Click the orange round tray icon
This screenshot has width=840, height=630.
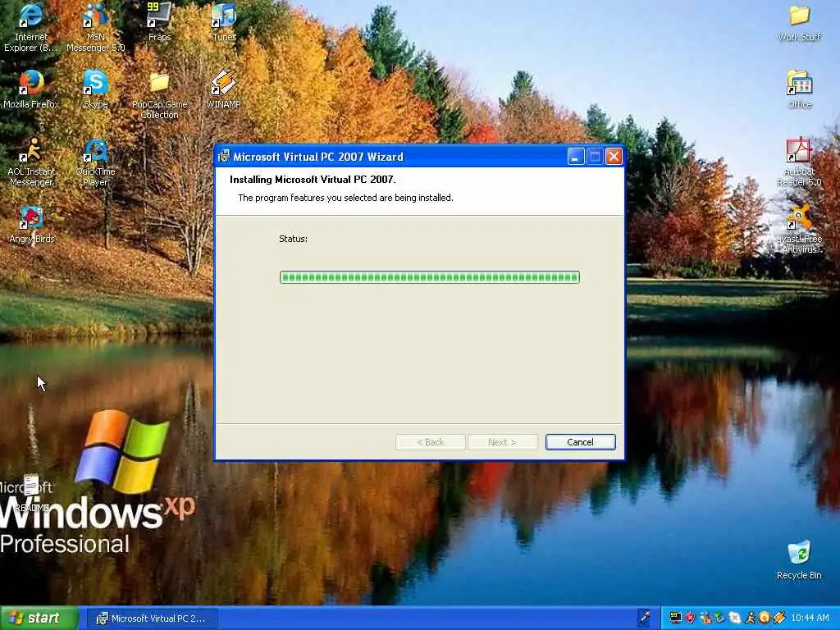[x=765, y=618]
